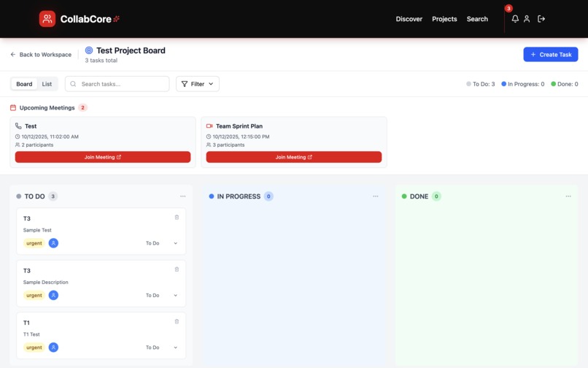Click the urgent tag on T1 Test card
The image size is (588, 368).
point(34,348)
